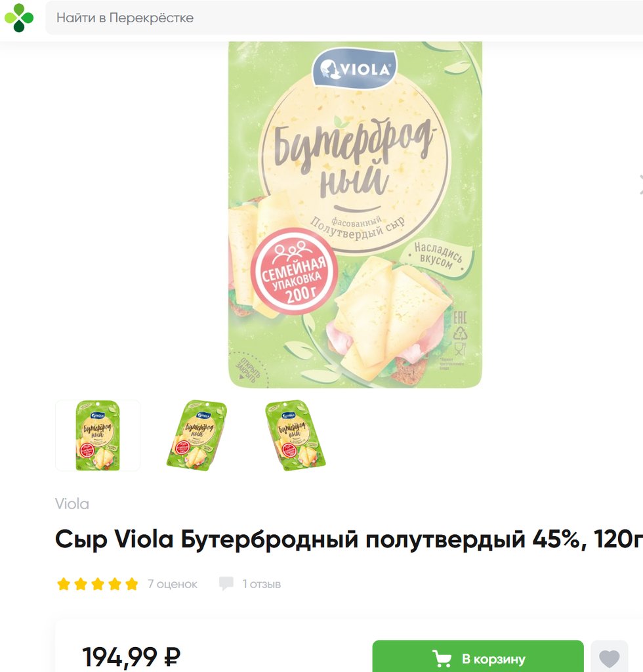The height and width of the screenshot is (672, 643).
Task: Select the first front-view product thumbnail
Action: point(98,436)
